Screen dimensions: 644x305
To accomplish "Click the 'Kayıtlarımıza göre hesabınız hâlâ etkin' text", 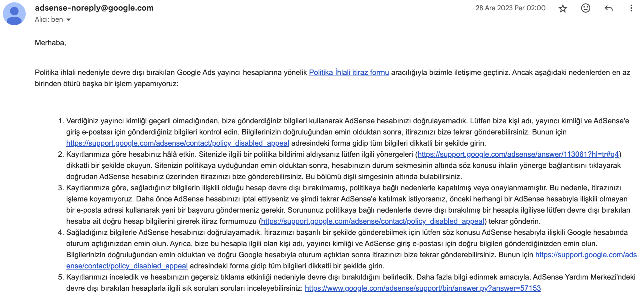I will pos(131,154).
